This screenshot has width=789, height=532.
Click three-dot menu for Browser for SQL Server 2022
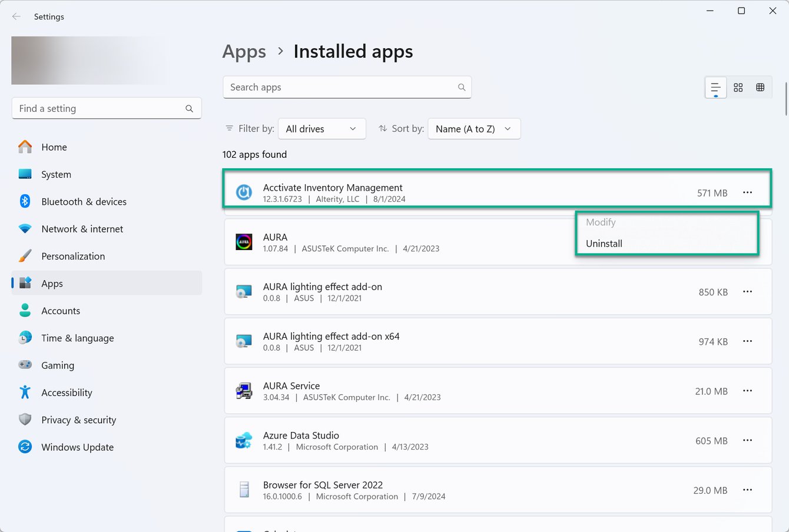[747, 490]
